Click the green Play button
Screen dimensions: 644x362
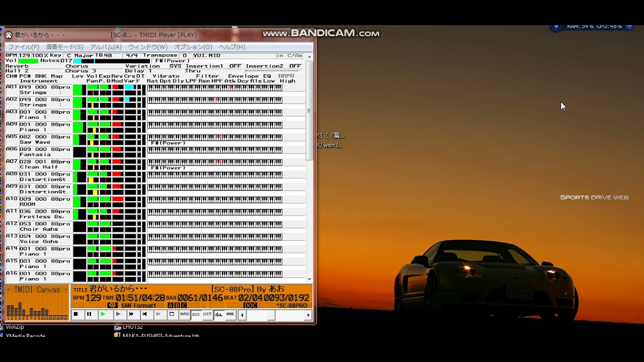pos(103,314)
